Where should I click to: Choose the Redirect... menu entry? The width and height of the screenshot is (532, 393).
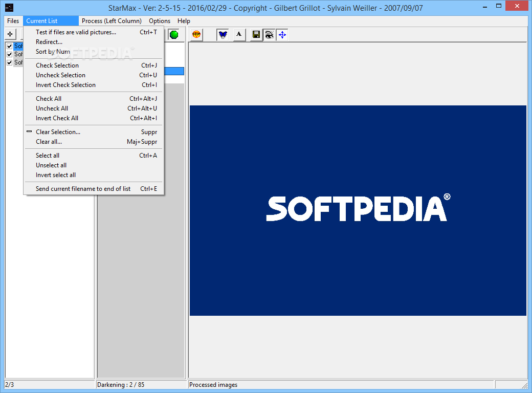pos(94,42)
